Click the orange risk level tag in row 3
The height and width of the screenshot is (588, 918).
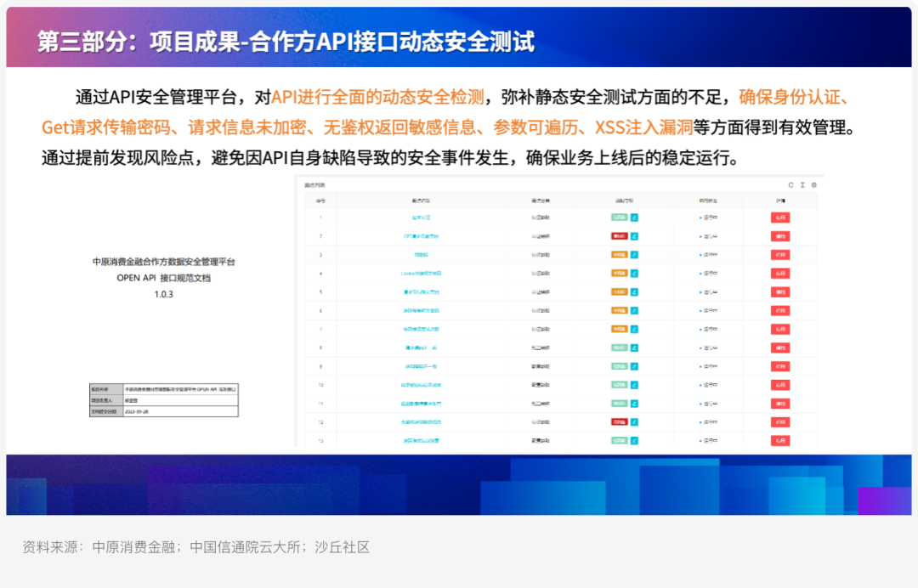pyautogui.click(x=619, y=255)
